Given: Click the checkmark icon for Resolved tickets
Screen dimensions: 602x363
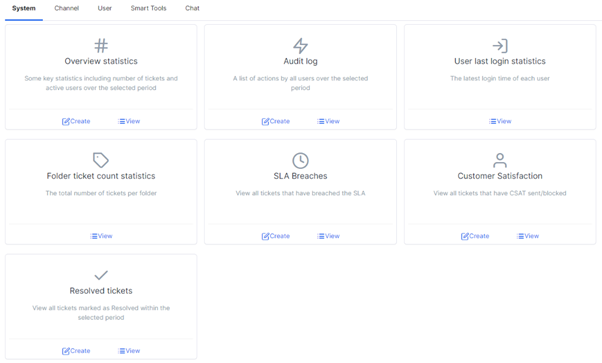Looking at the screenshot, I should [x=101, y=275].
